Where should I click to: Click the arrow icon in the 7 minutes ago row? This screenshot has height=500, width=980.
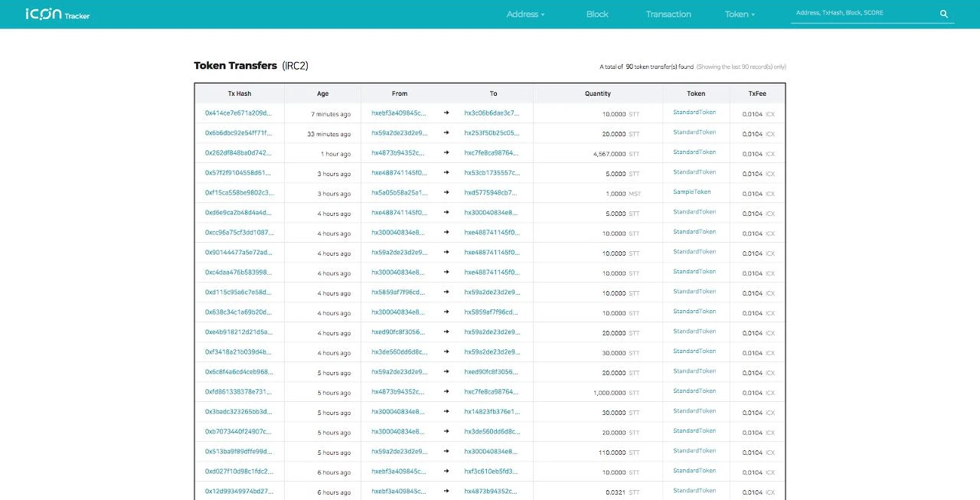tap(446, 113)
